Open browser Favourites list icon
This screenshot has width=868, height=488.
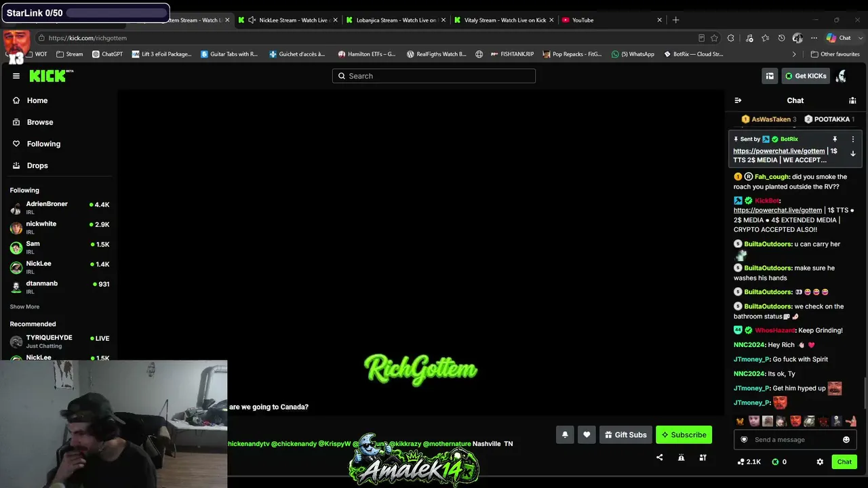click(x=766, y=38)
